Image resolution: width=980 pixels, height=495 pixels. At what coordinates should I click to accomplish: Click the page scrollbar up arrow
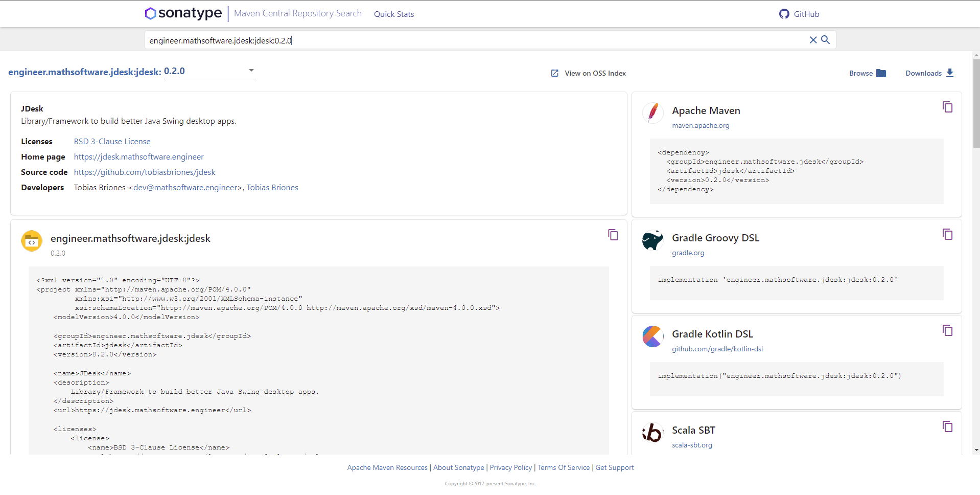(x=976, y=55)
